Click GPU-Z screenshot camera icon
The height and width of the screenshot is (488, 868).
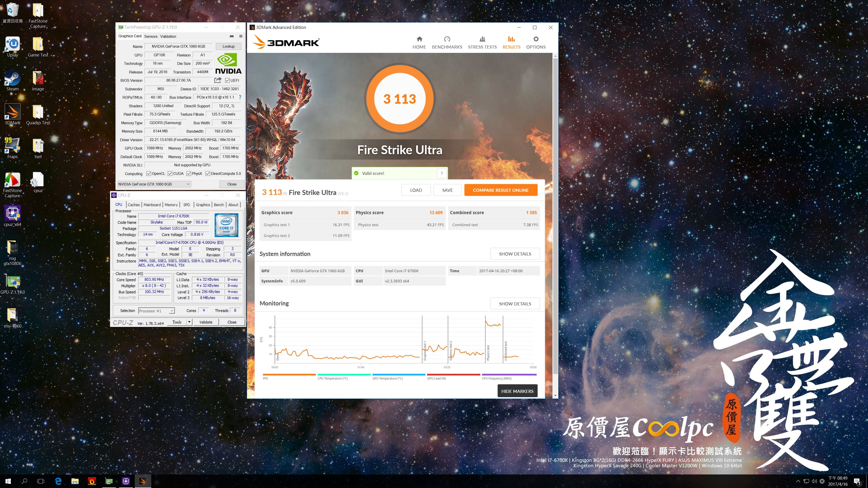click(231, 36)
